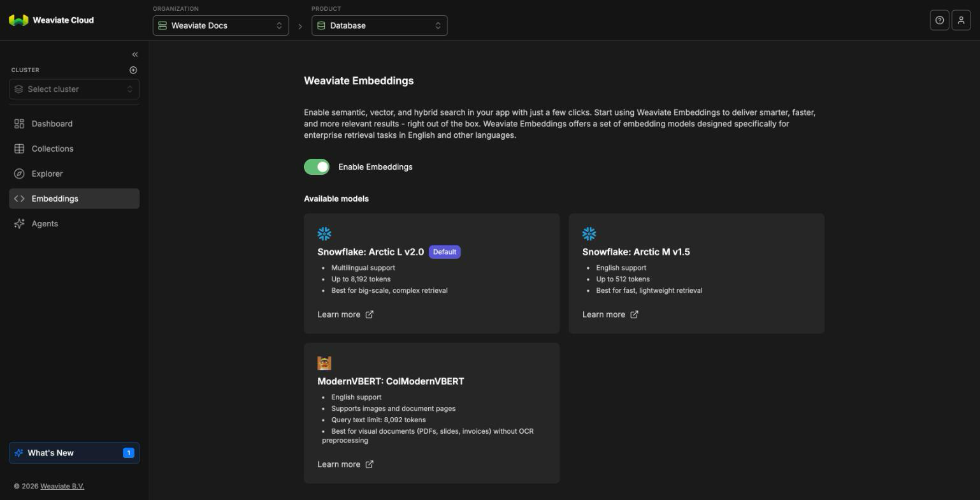Click 'Best for fast, lightweight retrieval' bullet
Viewport: 980px width, 500px height.
click(649, 291)
